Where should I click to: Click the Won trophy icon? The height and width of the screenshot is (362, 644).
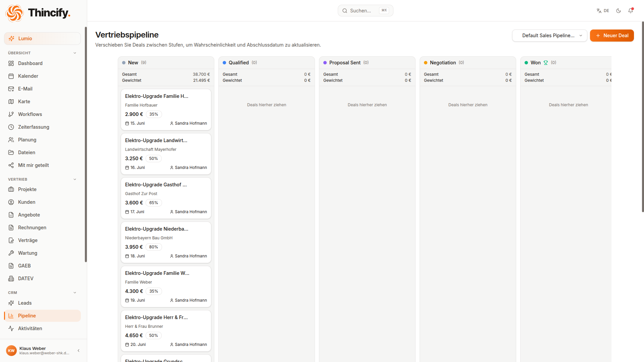(x=546, y=63)
